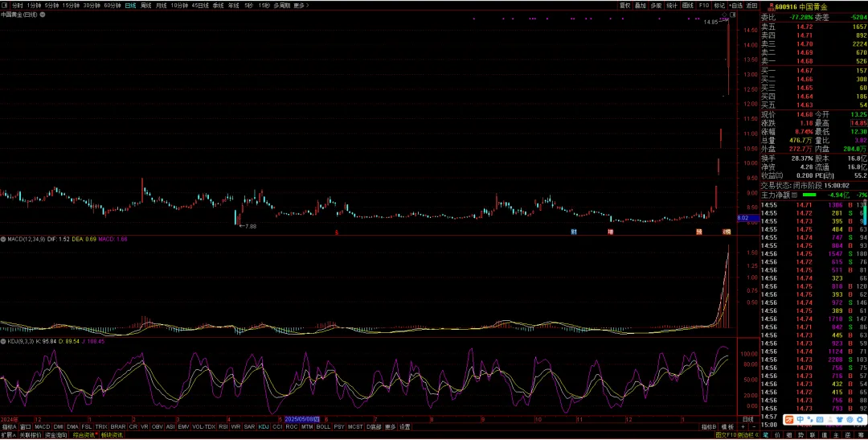This screenshot has height=440, width=868.
Task: Select the CCI indicator tab
Action: click(277, 427)
